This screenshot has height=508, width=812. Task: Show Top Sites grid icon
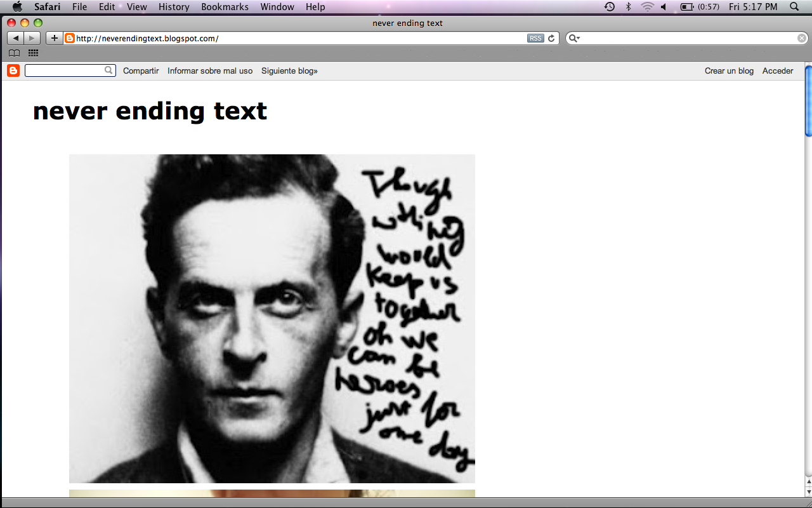(x=33, y=53)
